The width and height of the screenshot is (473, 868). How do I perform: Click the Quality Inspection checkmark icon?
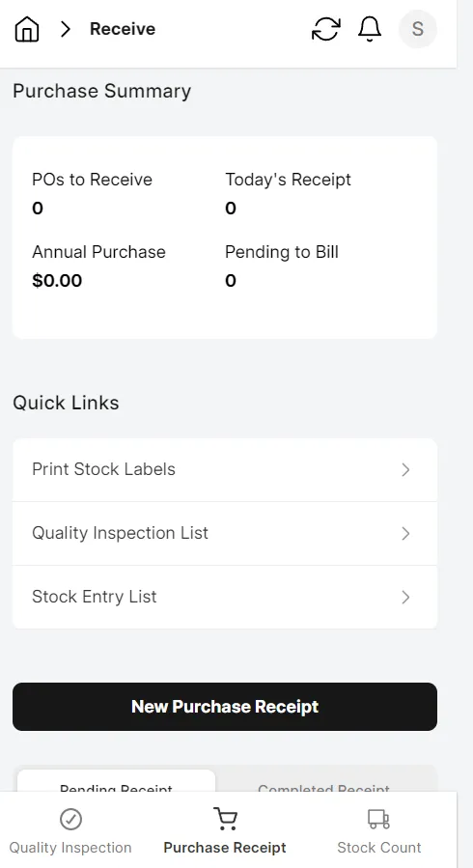(x=70, y=819)
